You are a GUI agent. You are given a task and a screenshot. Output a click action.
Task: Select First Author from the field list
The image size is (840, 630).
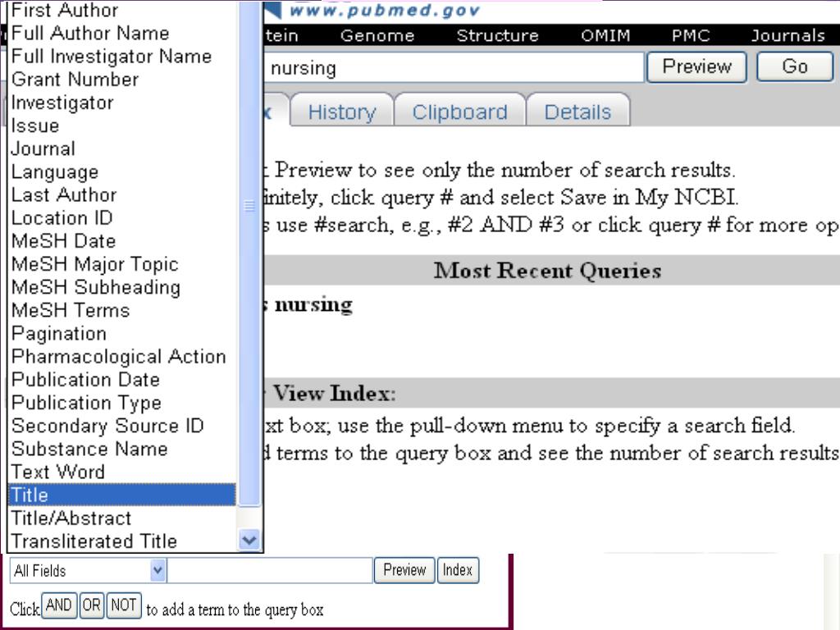point(122,10)
